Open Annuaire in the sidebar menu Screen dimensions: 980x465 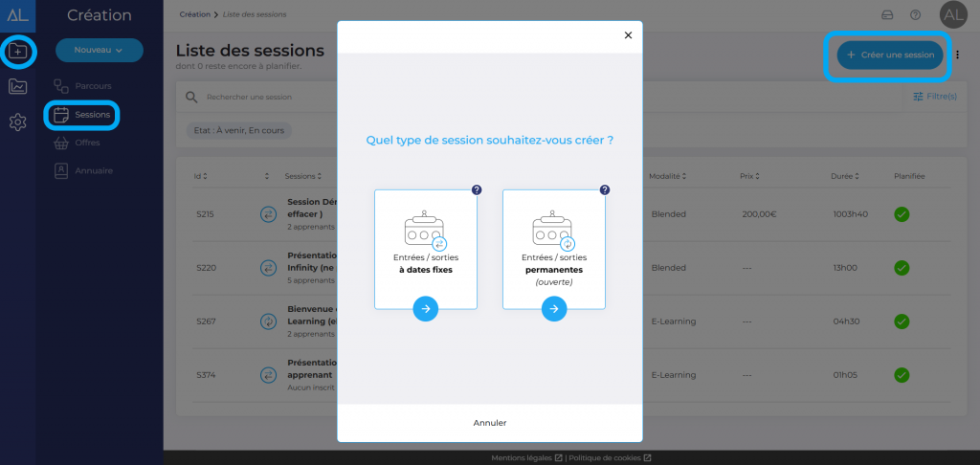click(93, 171)
